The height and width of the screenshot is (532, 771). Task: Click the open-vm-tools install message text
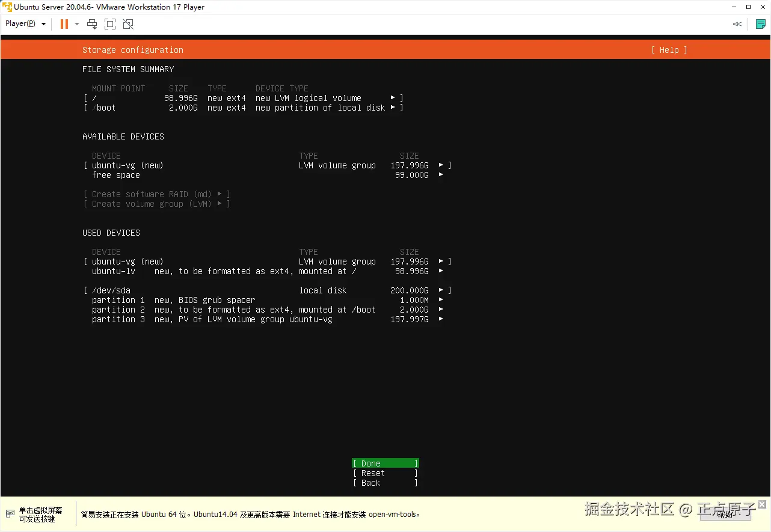pos(251,515)
